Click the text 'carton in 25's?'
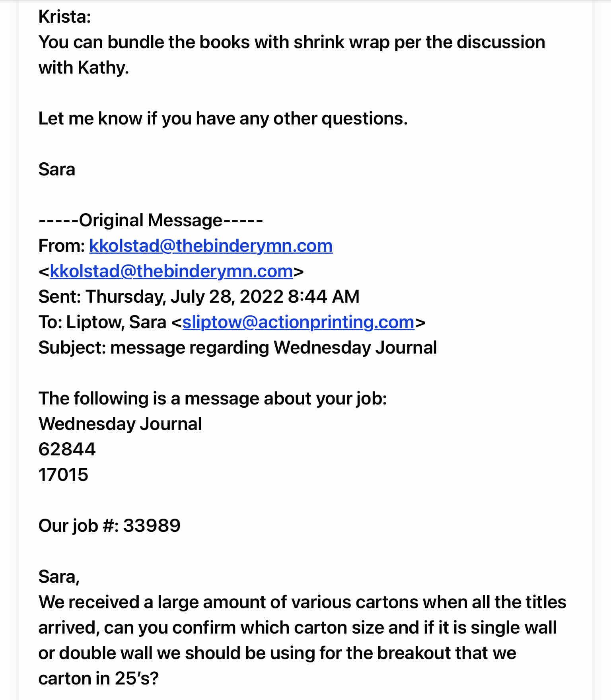Viewport: 611px width, 700px height. pyautogui.click(x=98, y=679)
